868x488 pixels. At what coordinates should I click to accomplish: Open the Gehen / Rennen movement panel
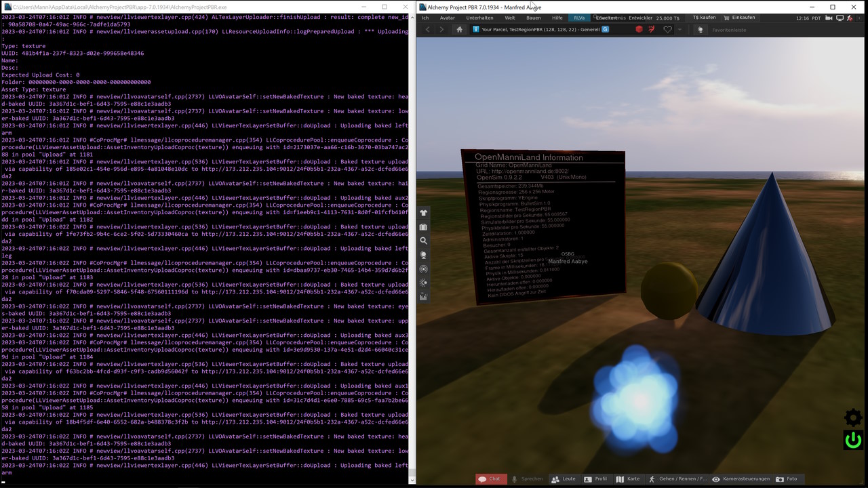click(677, 479)
